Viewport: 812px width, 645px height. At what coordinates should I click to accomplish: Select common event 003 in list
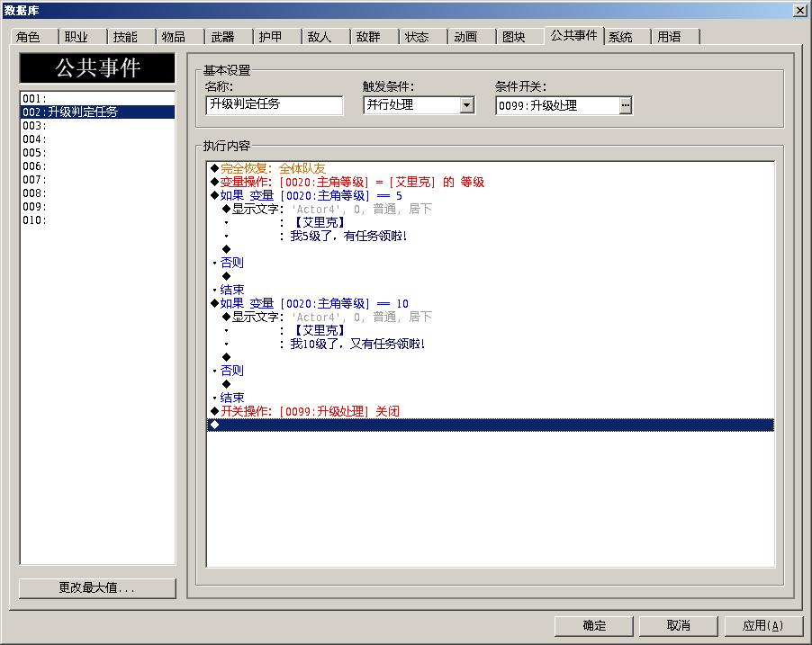(98, 125)
